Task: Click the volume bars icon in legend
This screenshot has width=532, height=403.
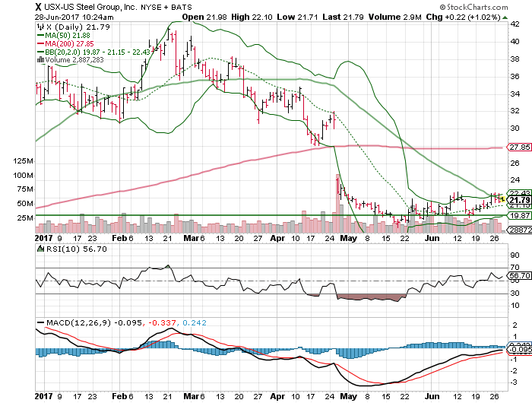Action: click(x=40, y=60)
